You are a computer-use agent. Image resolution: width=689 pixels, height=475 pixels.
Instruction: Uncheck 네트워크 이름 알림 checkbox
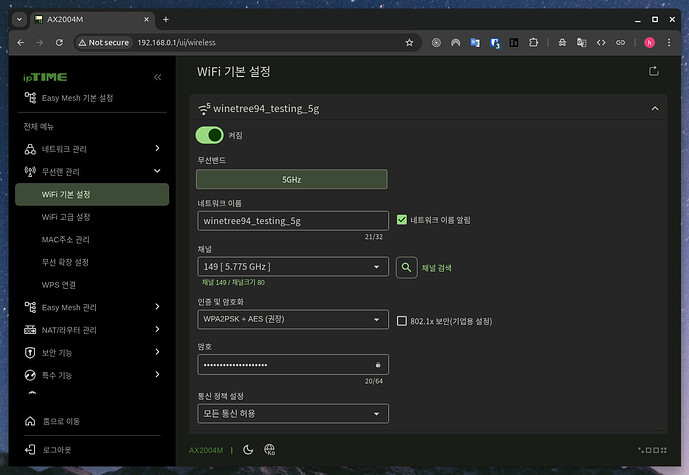coord(402,220)
